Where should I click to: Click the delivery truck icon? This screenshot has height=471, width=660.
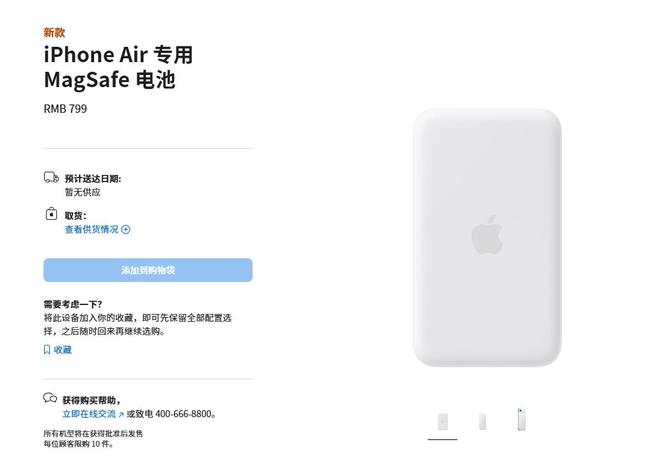point(51,178)
